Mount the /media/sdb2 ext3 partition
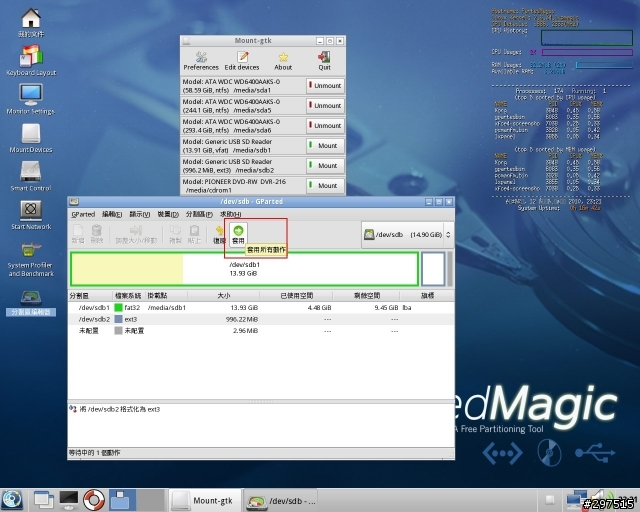640x512 pixels. (325, 166)
